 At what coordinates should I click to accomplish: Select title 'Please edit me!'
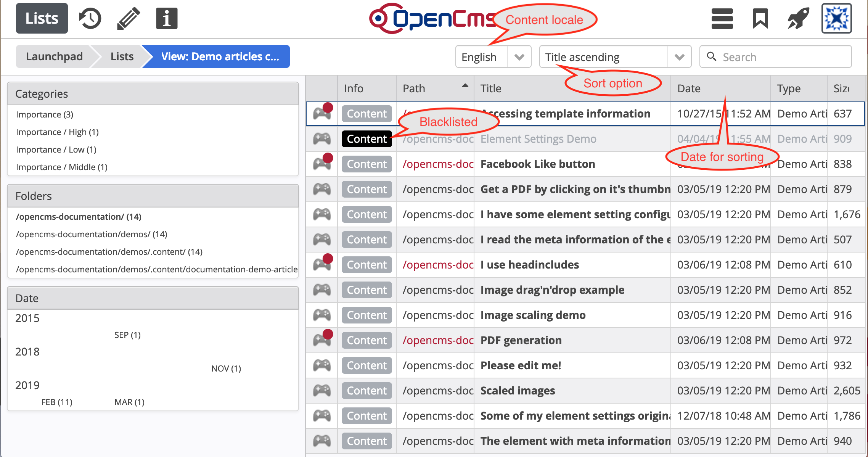pos(521,365)
